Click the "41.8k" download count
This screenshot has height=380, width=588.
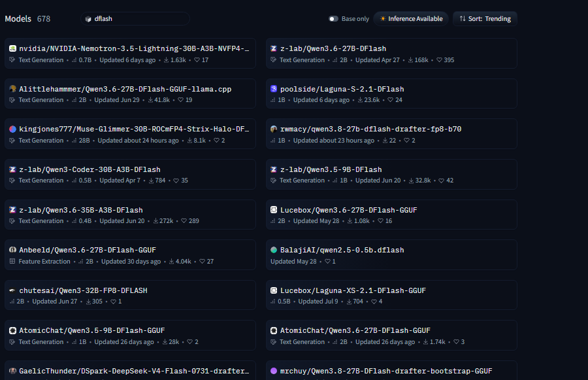[x=162, y=100]
